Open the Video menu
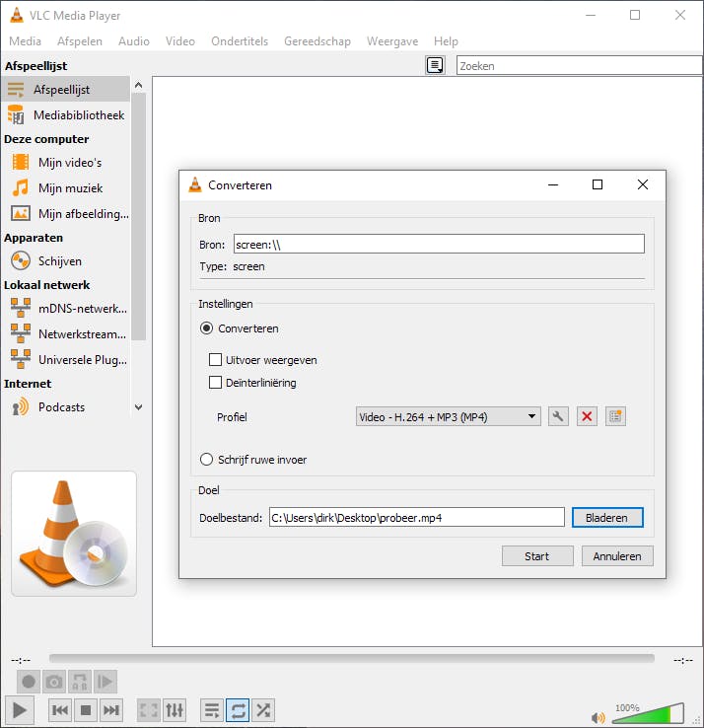Viewport: 704px width, 728px height. click(x=180, y=41)
